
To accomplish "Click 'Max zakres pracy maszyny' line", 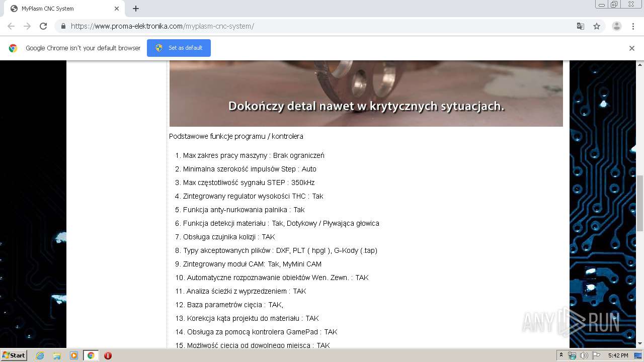I will point(254,155).
